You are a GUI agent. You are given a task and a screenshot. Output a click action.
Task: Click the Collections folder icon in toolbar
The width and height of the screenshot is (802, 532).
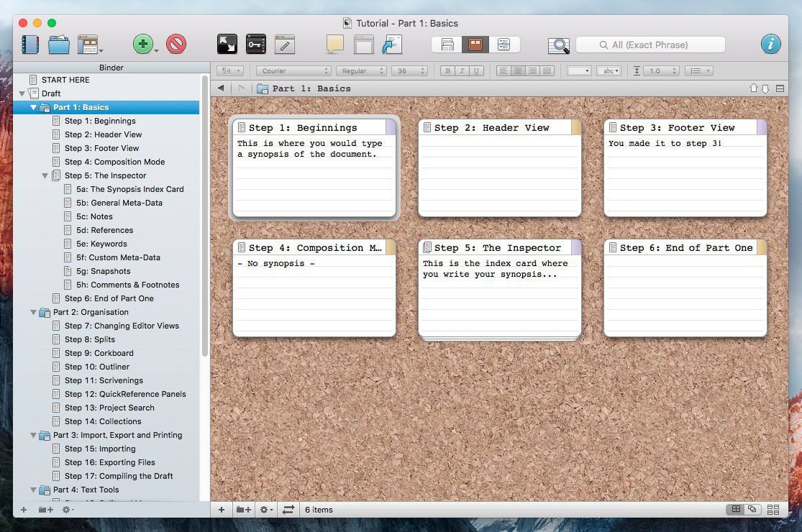point(59,45)
